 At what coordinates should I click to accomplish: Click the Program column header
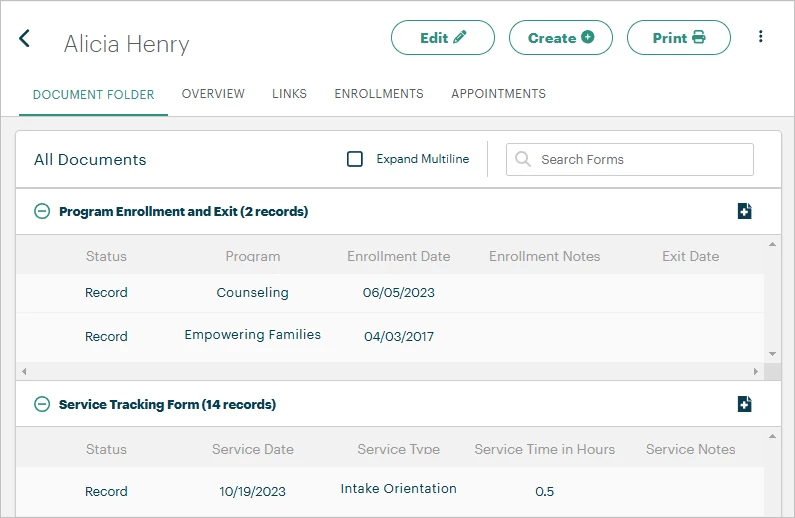point(252,256)
